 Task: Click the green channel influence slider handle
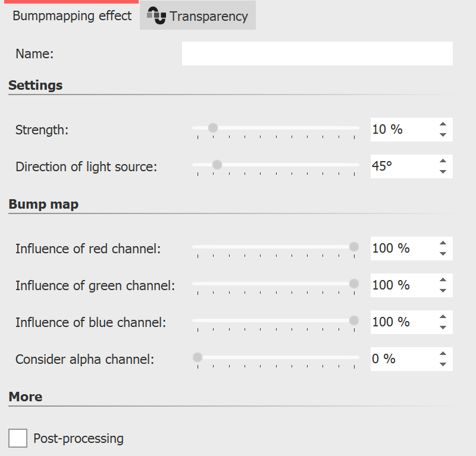(354, 283)
